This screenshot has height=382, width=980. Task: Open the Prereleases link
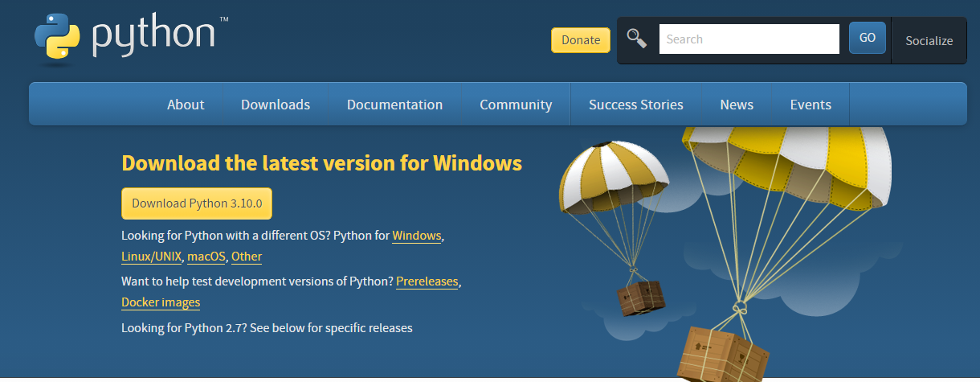coord(427,281)
